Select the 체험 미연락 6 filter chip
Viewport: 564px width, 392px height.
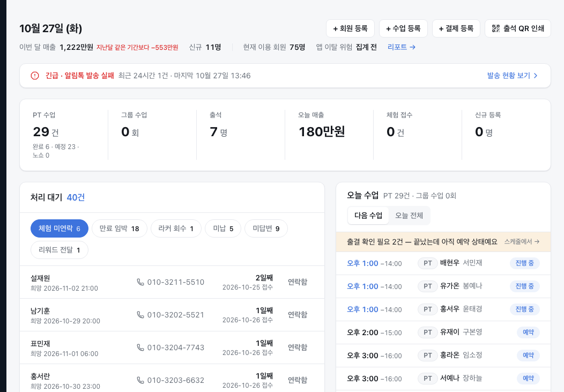60,228
